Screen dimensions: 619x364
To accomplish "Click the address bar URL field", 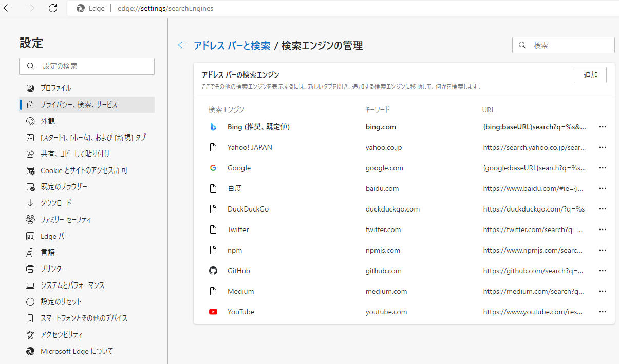I will tap(165, 8).
